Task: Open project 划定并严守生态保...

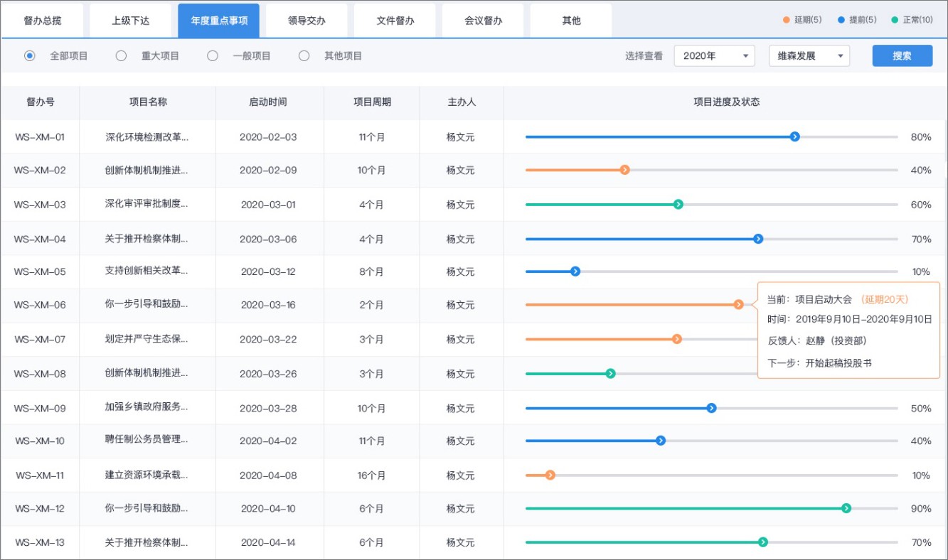Action: (x=147, y=339)
